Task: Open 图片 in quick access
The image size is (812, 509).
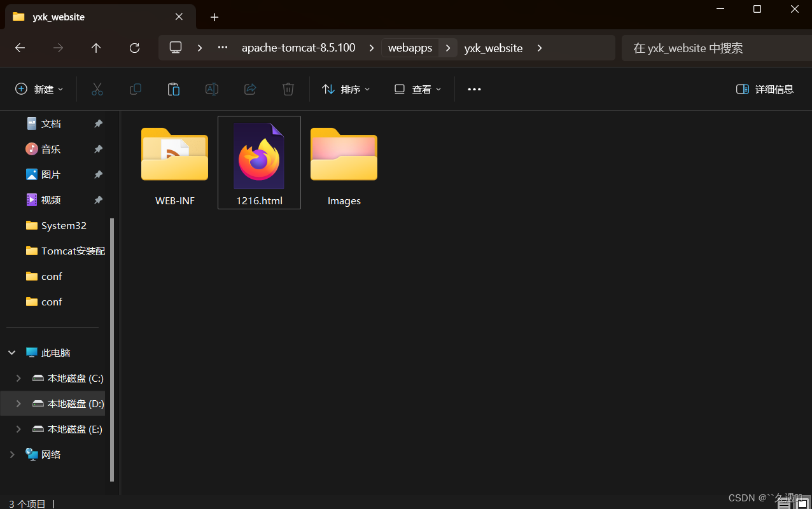Action: [51, 174]
